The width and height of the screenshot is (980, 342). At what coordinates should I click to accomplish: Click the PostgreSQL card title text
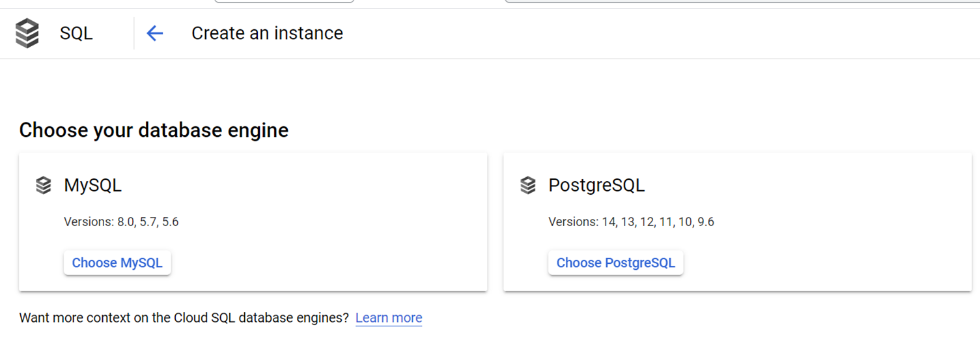pyautogui.click(x=596, y=186)
